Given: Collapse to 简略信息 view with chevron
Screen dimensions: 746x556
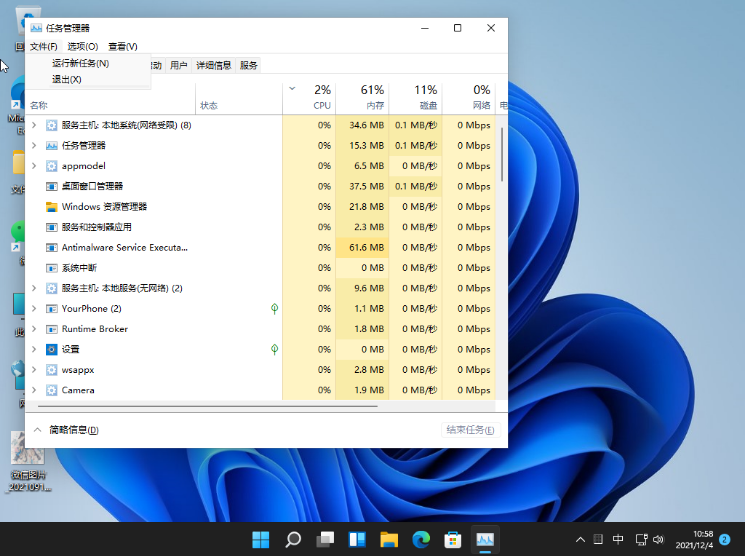Looking at the screenshot, I should coord(38,430).
